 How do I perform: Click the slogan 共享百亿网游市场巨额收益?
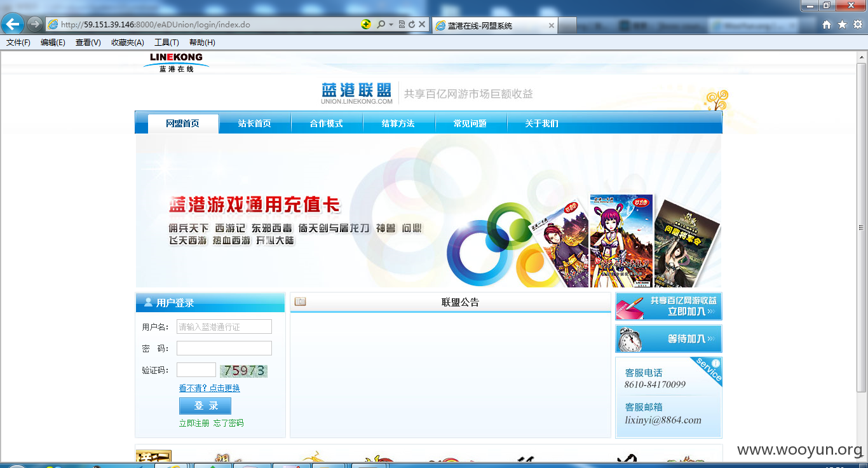[x=468, y=94]
